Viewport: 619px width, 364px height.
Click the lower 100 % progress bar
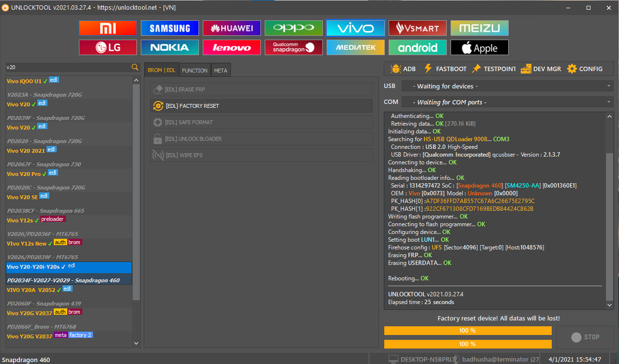468,344
